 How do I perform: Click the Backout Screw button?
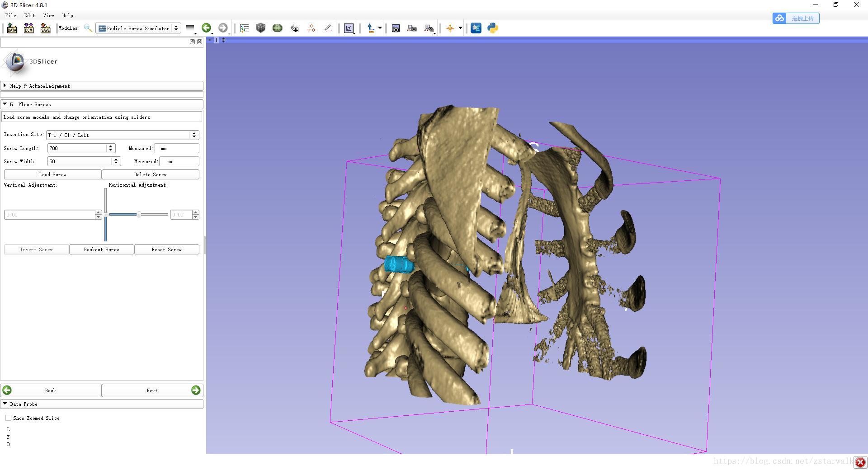[101, 249]
